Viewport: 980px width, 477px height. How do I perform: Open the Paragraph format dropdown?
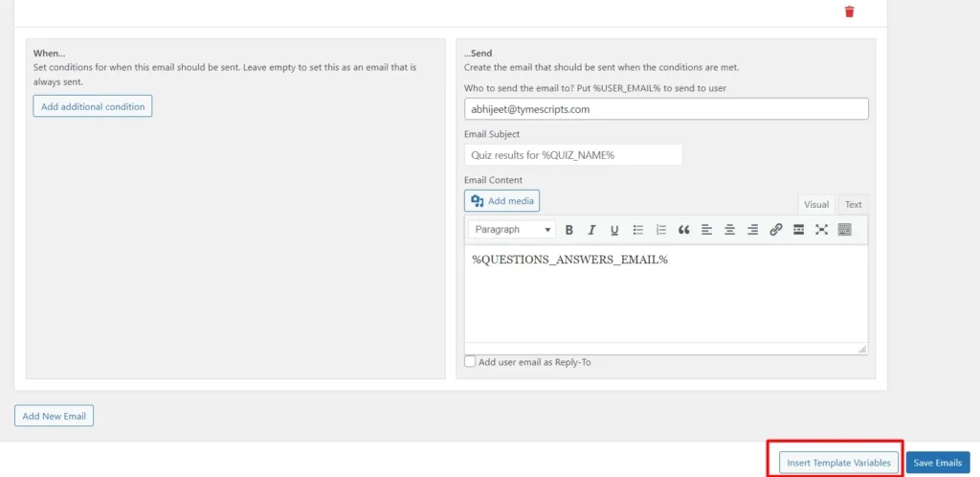coord(512,230)
